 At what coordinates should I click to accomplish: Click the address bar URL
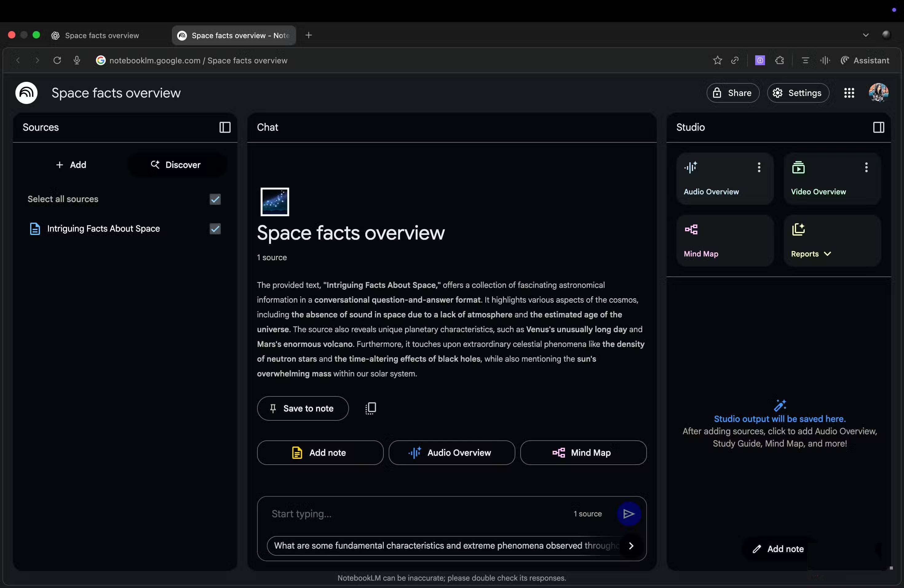pyautogui.click(x=198, y=60)
